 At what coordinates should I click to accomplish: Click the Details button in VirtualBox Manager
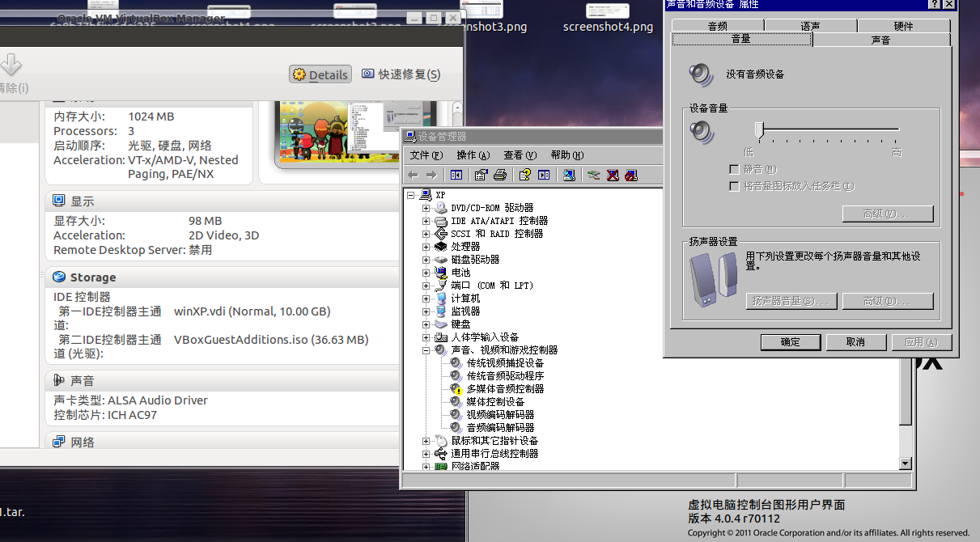(320, 74)
